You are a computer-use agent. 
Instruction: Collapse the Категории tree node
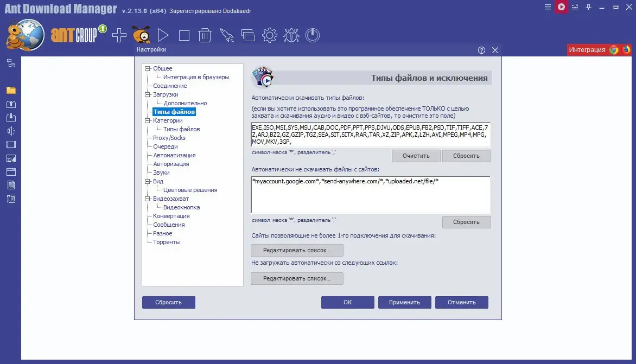click(x=148, y=120)
